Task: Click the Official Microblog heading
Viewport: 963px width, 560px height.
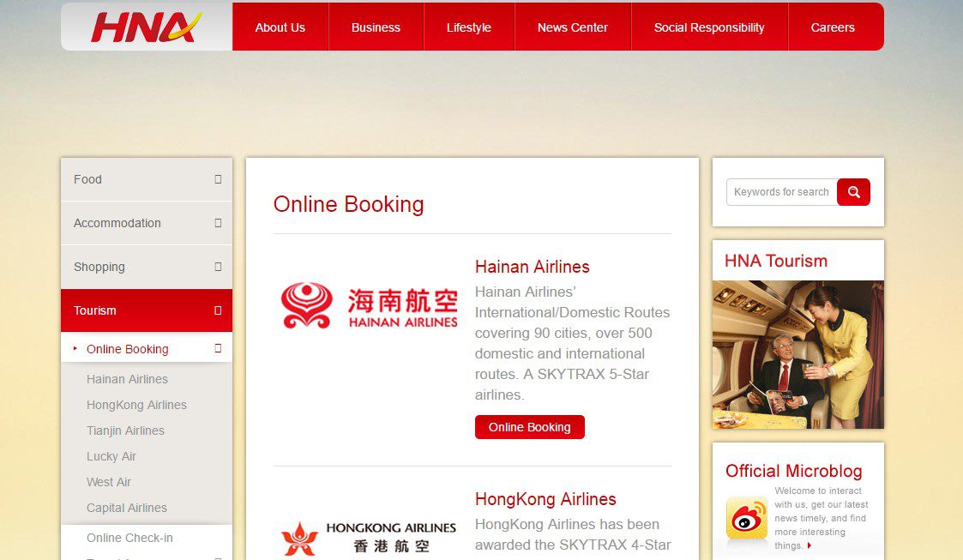Action: coord(793,471)
